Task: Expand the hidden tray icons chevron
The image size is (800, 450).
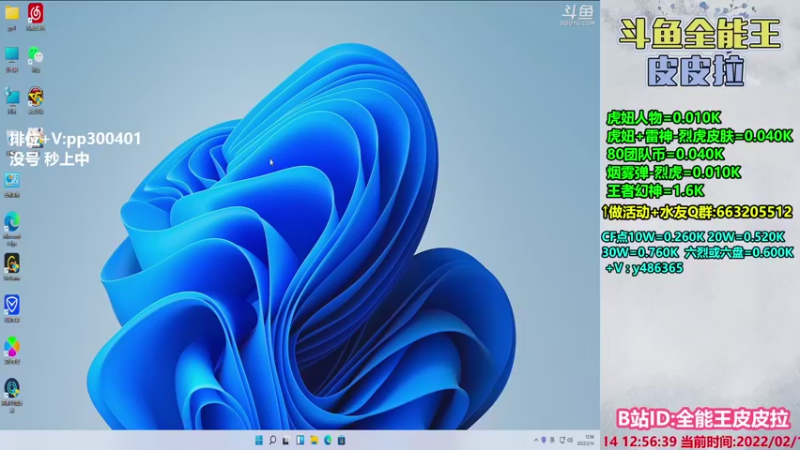Action: pyautogui.click(x=536, y=440)
